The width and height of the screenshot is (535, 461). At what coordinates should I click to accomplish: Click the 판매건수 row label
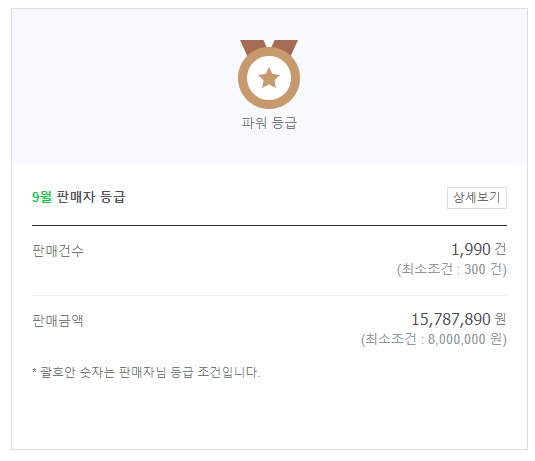point(58,251)
